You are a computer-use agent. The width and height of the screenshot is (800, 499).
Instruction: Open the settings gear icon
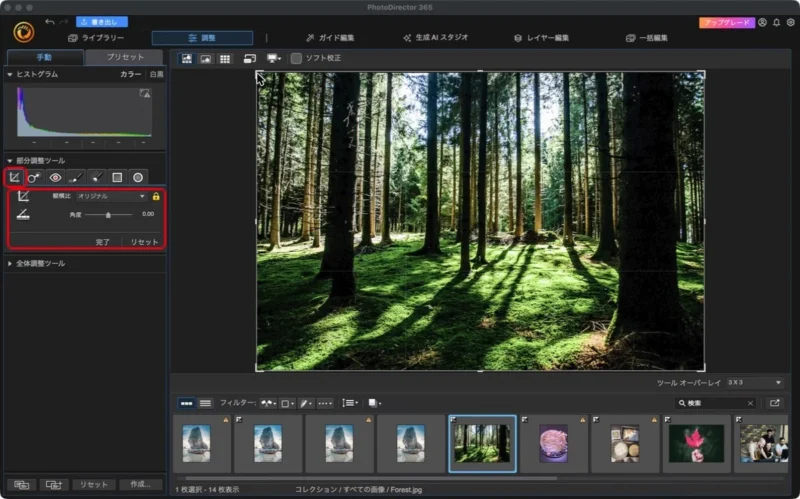coord(790,22)
